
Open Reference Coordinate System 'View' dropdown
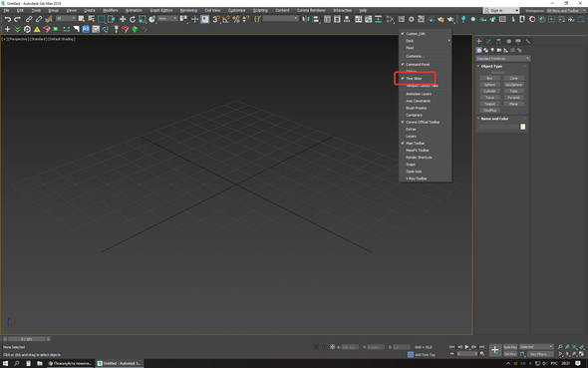click(167, 18)
